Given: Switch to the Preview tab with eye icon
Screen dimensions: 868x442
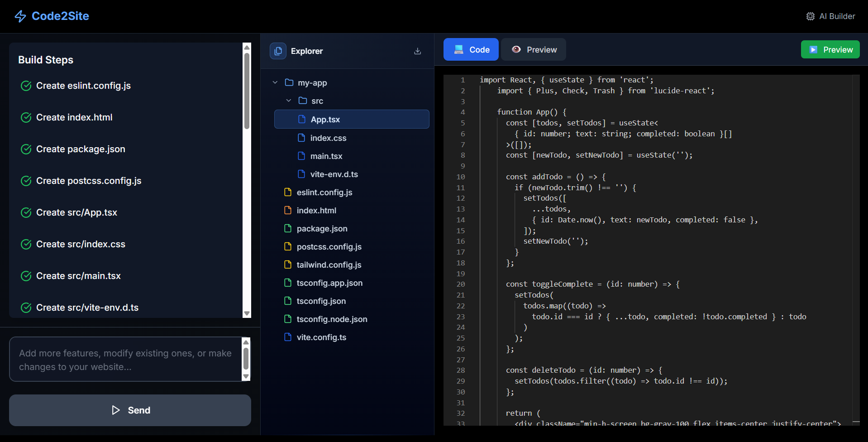Looking at the screenshot, I should pyautogui.click(x=534, y=49).
